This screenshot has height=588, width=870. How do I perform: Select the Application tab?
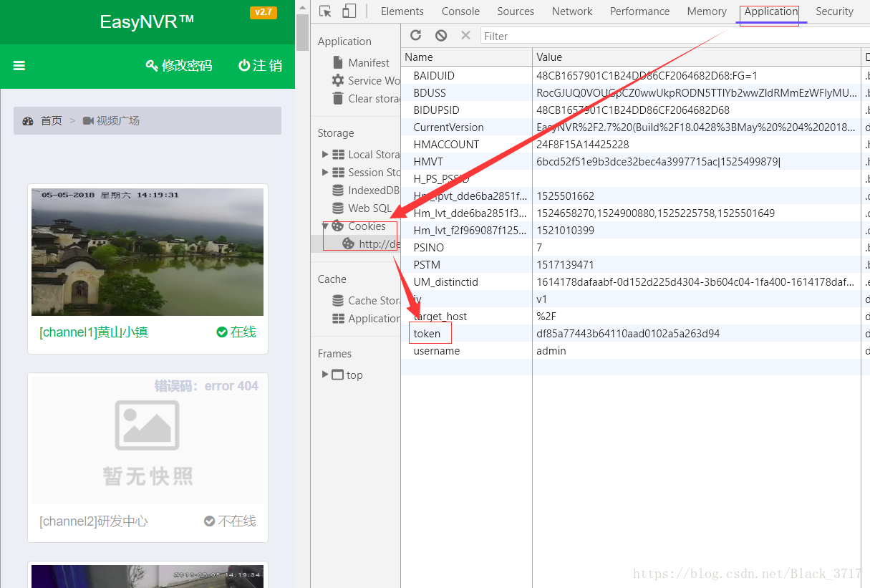click(x=771, y=11)
